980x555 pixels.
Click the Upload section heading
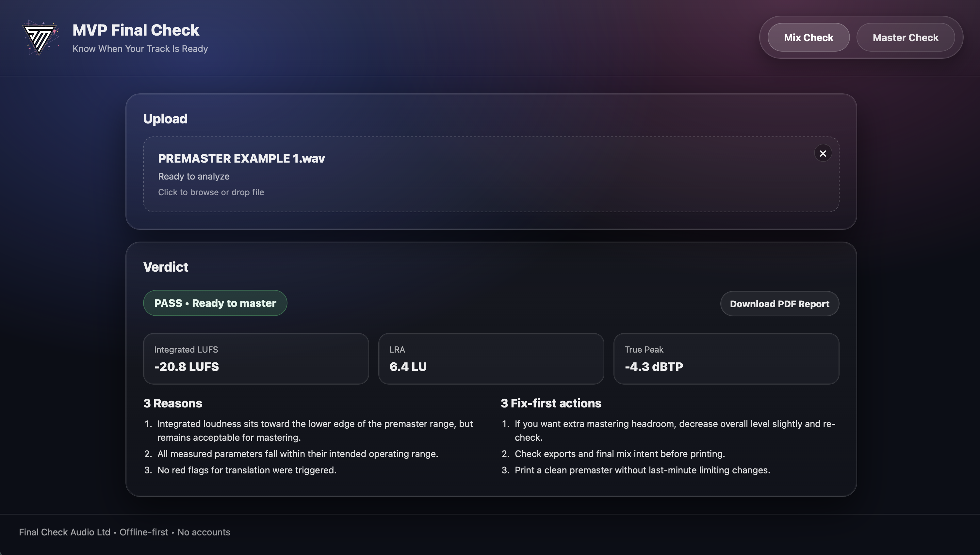pyautogui.click(x=165, y=119)
